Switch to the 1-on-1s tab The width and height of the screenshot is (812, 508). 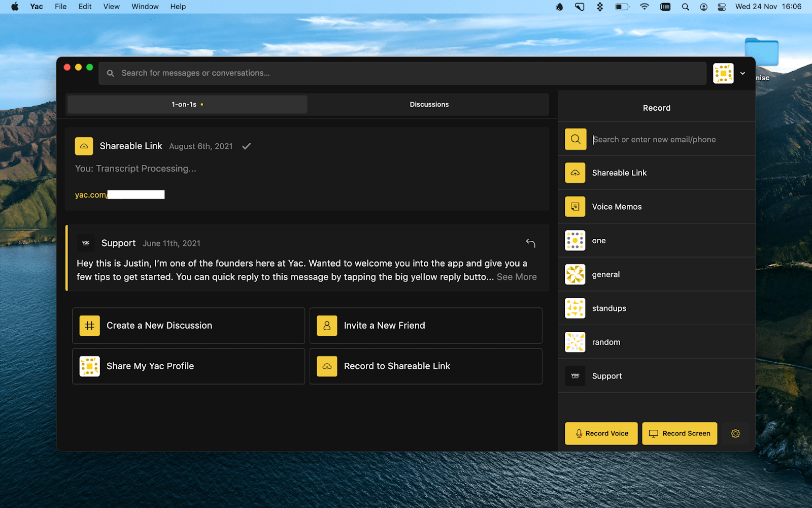187,104
